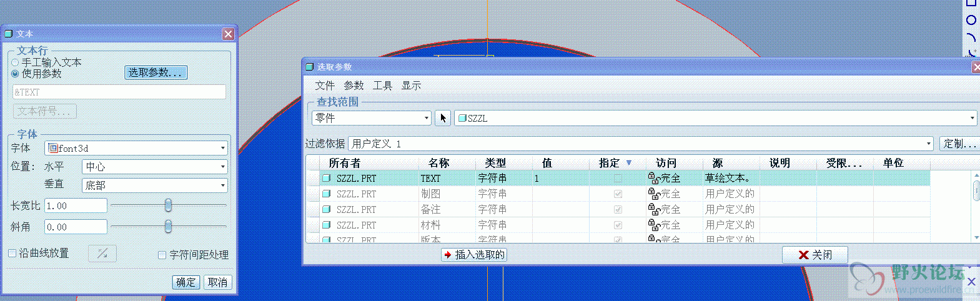980x301 pixels.
Task: Click 确定 button in 文本 dialog
Action: [186, 282]
